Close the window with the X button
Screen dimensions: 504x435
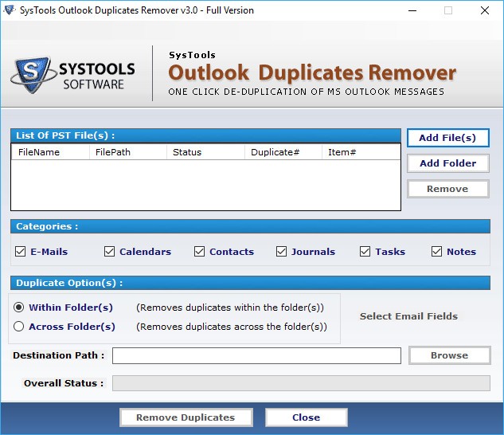pyautogui.click(x=485, y=10)
